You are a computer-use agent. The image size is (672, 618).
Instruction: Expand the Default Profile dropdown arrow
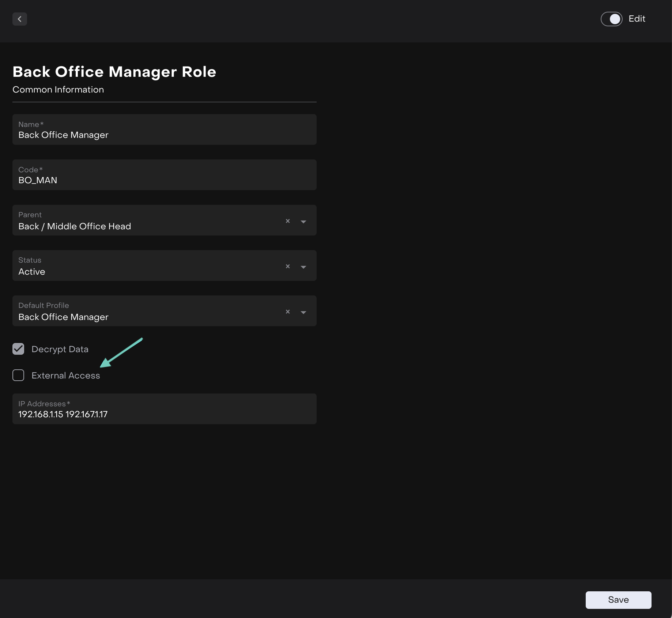pos(303,312)
